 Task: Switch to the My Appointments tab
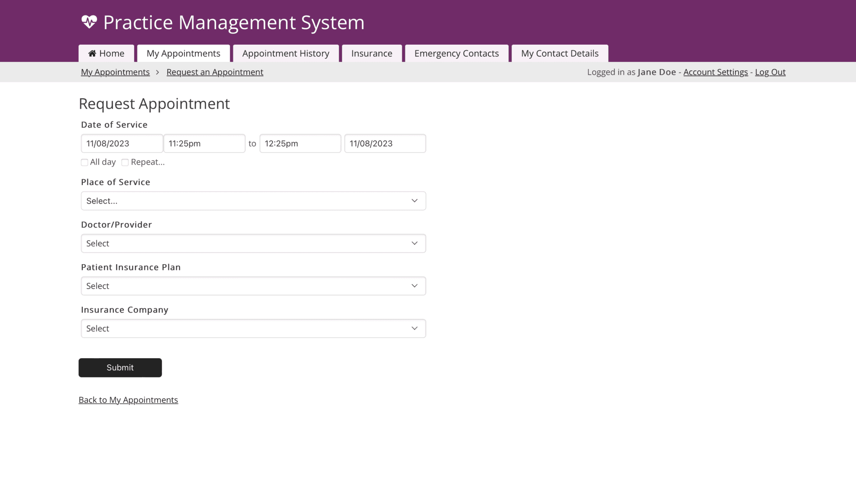[x=183, y=53]
